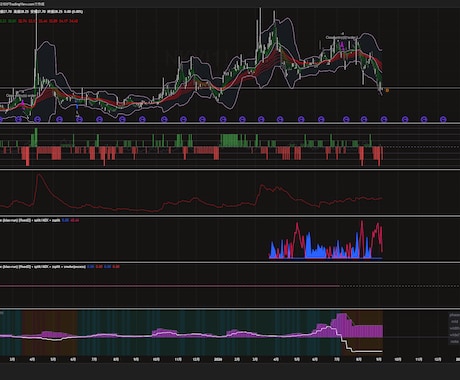This screenshot has height=380, width=460.
Task: Click the horizontal price line across the main chart
Action: (x=230, y=88)
